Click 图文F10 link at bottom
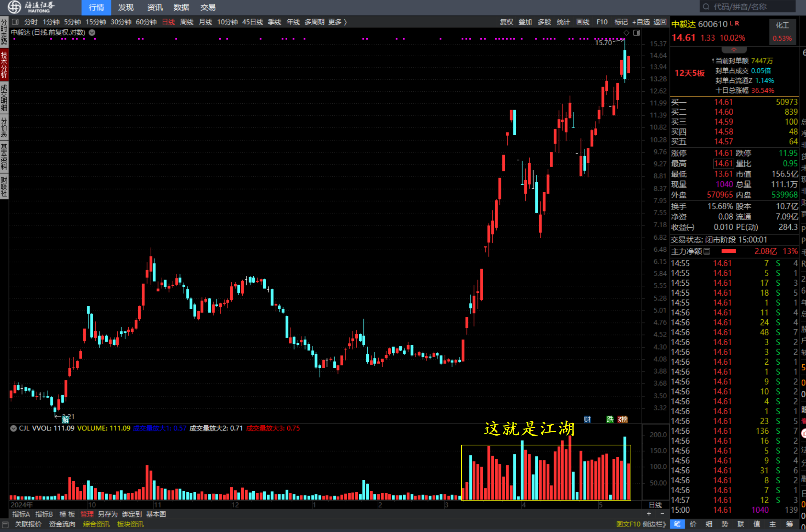806x532 pixels. [x=628, y=524]
